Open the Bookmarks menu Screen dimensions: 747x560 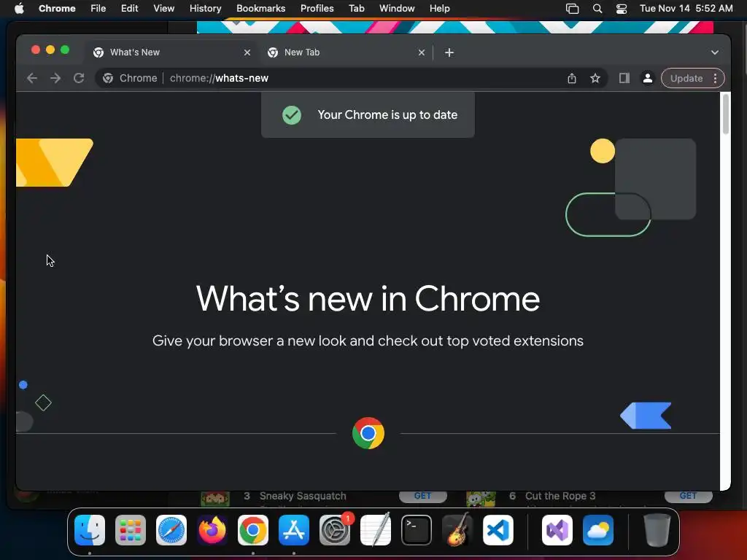click(x=260, y=8)
